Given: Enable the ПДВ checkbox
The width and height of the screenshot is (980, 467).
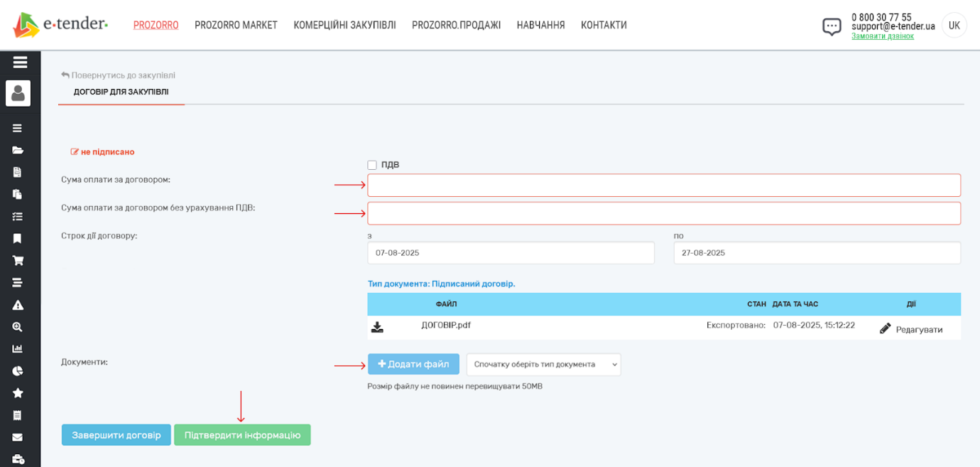Looking at the screenshot, I should 372,165.
